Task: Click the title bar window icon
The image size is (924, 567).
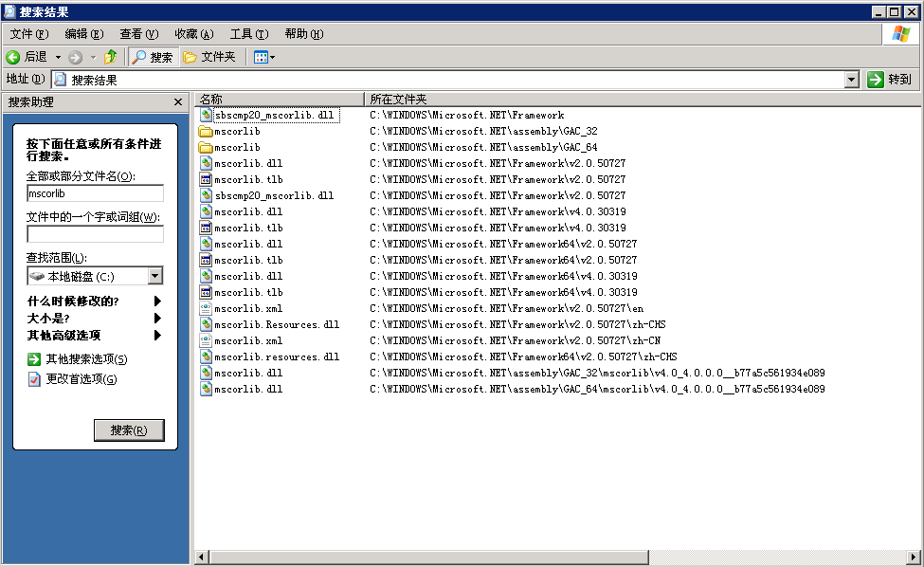Action: 9,11
